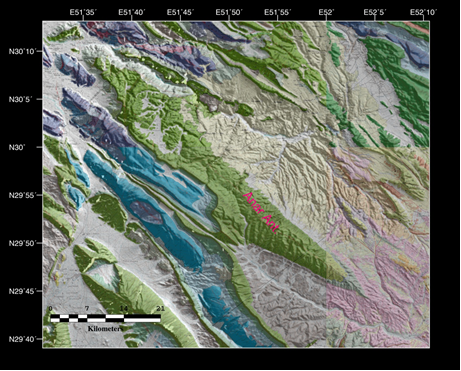Click the E51°50' longitude label
Viewport: 461px width, 371px height.
229,12
